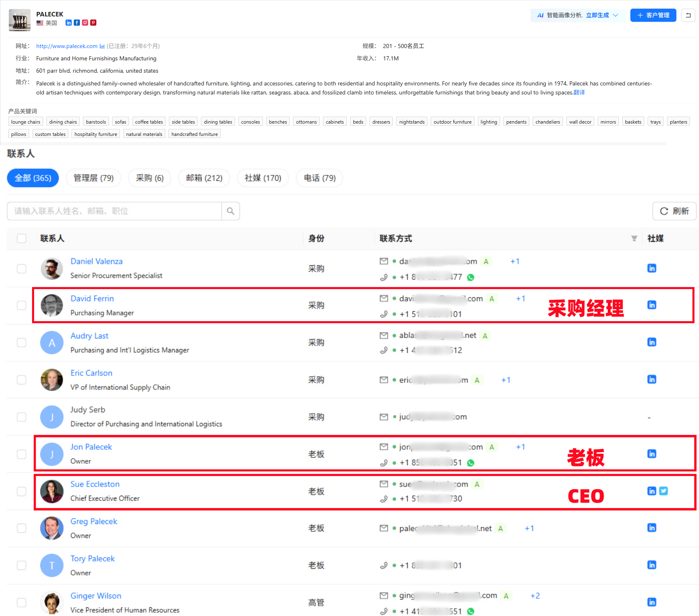Open PALECEK's LinkedIn company page icon
Screen dimensions: 699x616
coord(69,23)
